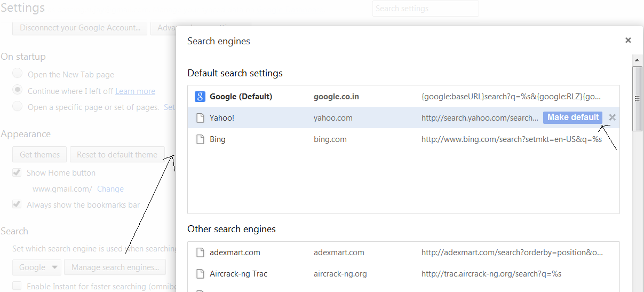Remove the Yahoo! search engine

612,117
